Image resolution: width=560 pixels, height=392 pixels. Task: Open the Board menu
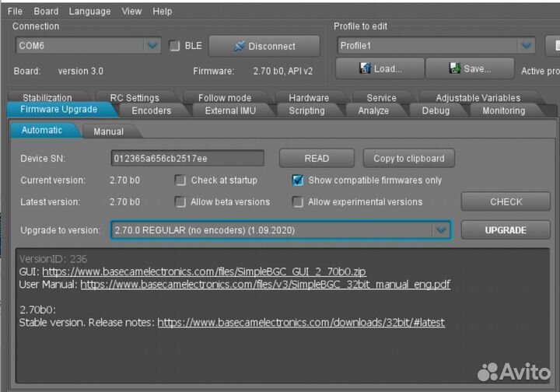point(46,12)
